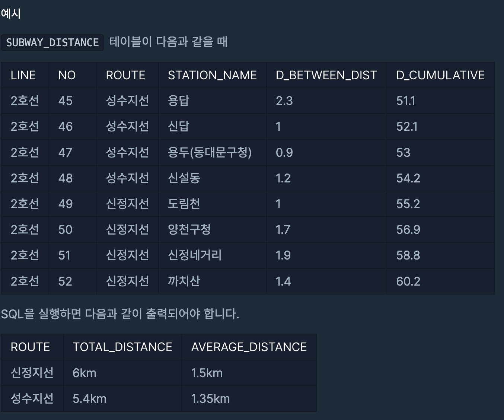Select the 1.35km average distance cell
504x420 pixels.
click(x=249, y=399)
